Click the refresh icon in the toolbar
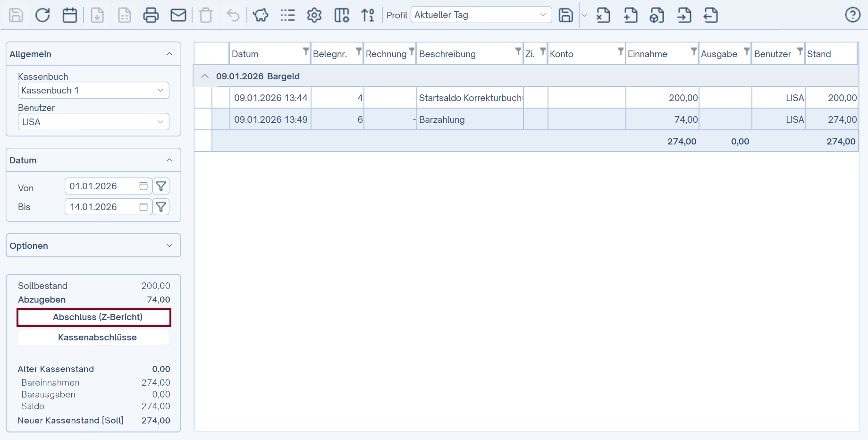Image resolution: width=868 pixels, height=440 pixels. [42, 15]
